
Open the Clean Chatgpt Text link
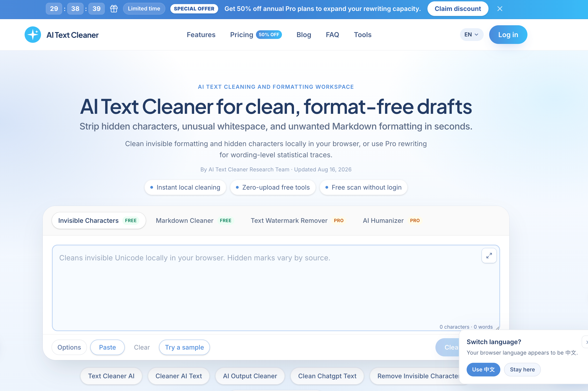tap(327, 376)
